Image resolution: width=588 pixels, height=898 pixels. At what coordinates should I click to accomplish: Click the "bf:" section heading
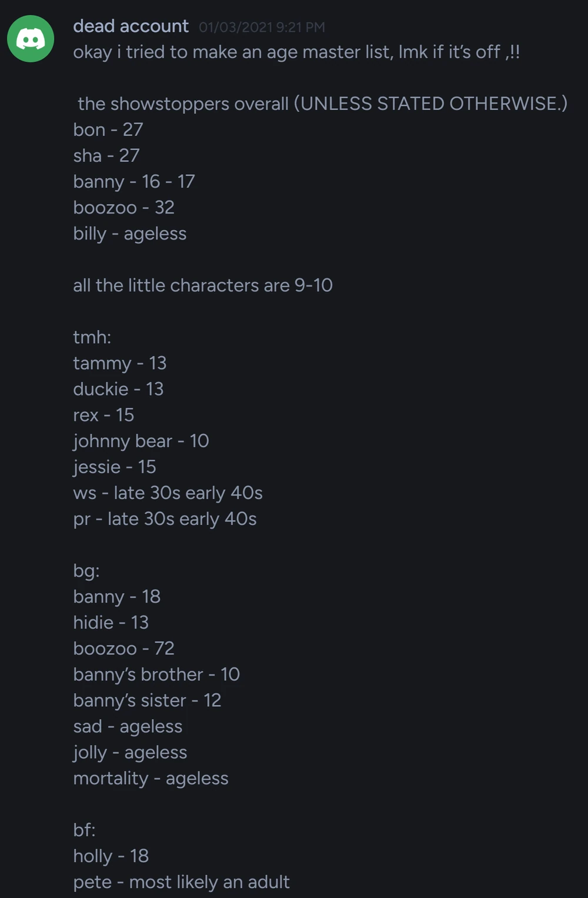(84, 830)
